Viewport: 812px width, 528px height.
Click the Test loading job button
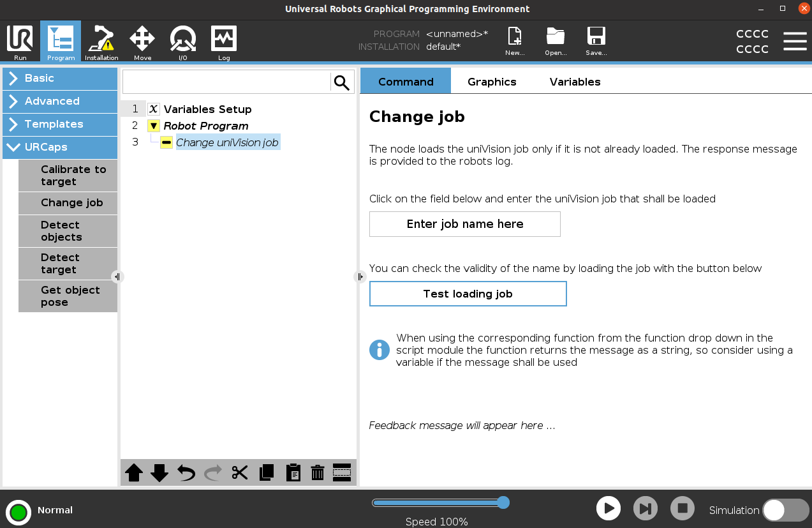coord(468,294)
